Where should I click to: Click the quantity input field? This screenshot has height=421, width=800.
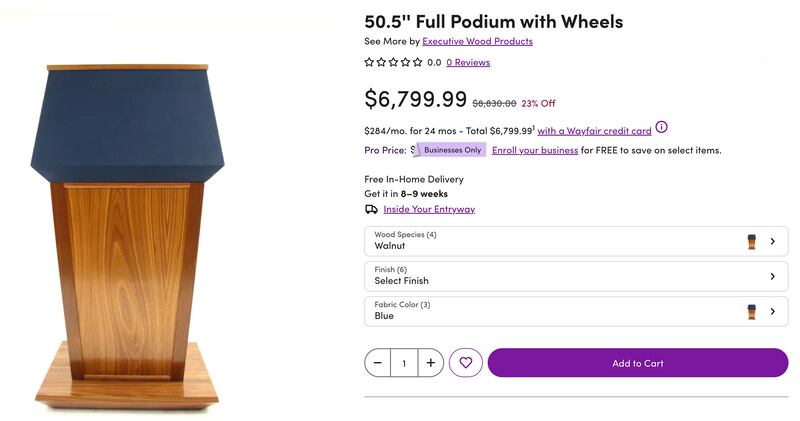(x=404, y=363)
